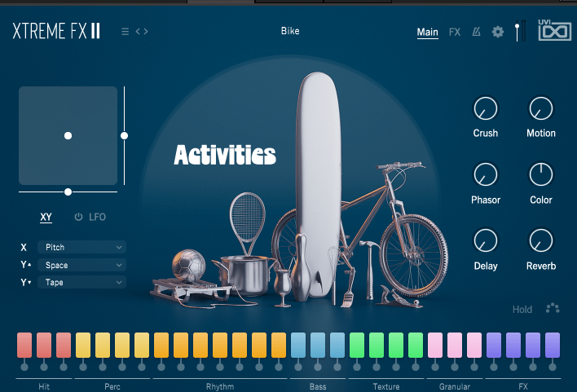Click the Crush knob
The width and height of the screenshot is (577, 392).
tap(486, 108)
